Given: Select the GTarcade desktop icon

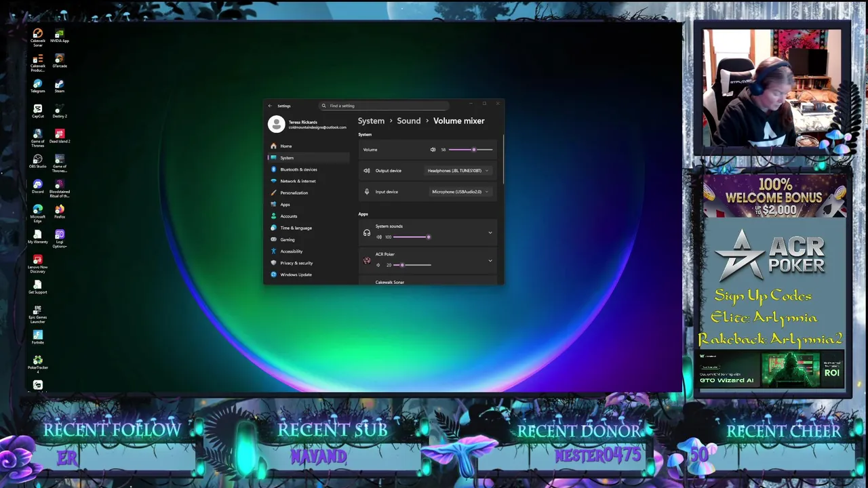Looking at the screenshot, I should (x=60, y=61).
